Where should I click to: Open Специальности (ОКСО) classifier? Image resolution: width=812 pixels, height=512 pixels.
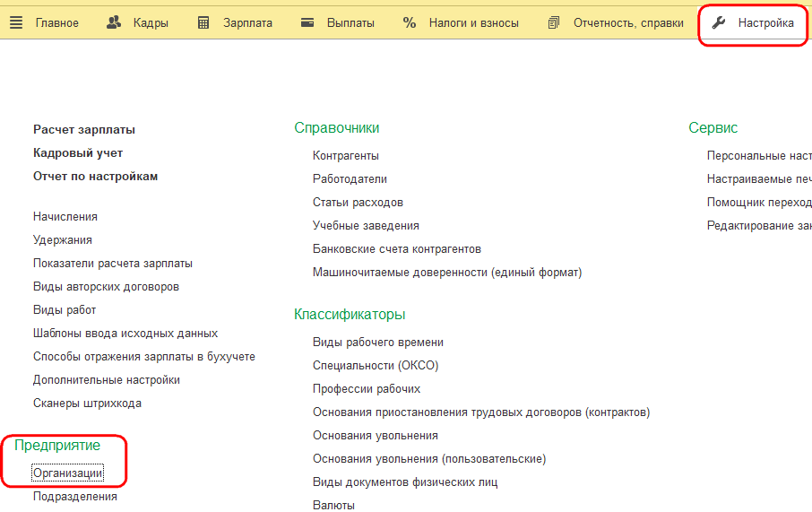click(376, 365)
